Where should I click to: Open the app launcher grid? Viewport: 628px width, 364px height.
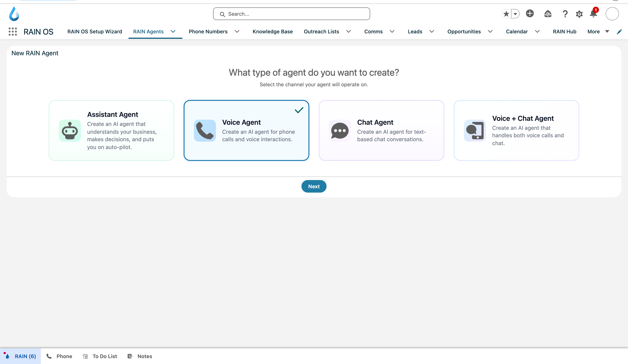(x=13, y=32)
